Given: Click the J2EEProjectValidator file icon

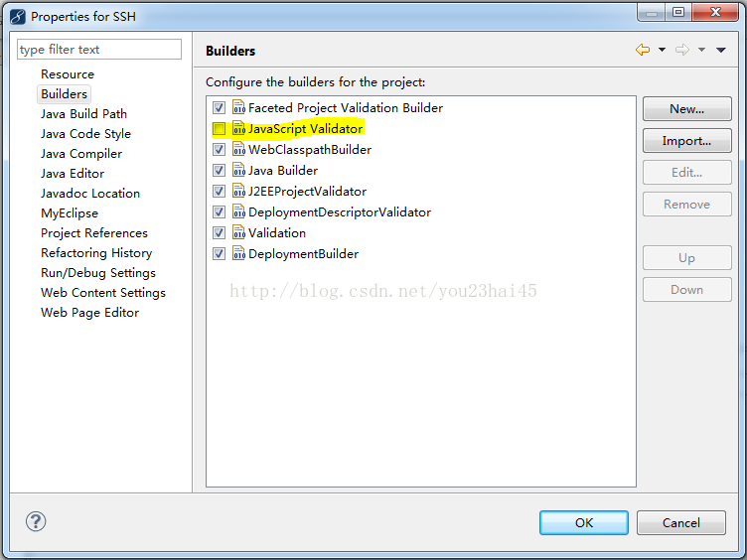Looking at the screenshot, I should [x=238, y=191].
